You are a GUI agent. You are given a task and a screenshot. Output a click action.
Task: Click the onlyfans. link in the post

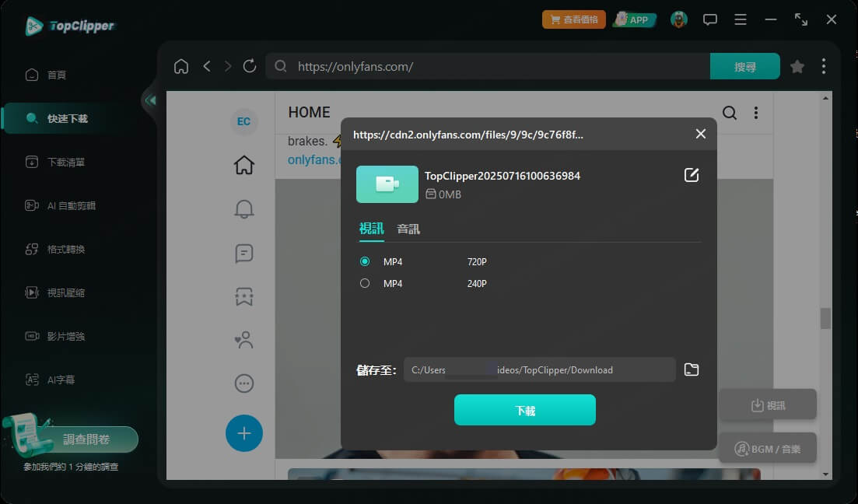tap(314, 159)
